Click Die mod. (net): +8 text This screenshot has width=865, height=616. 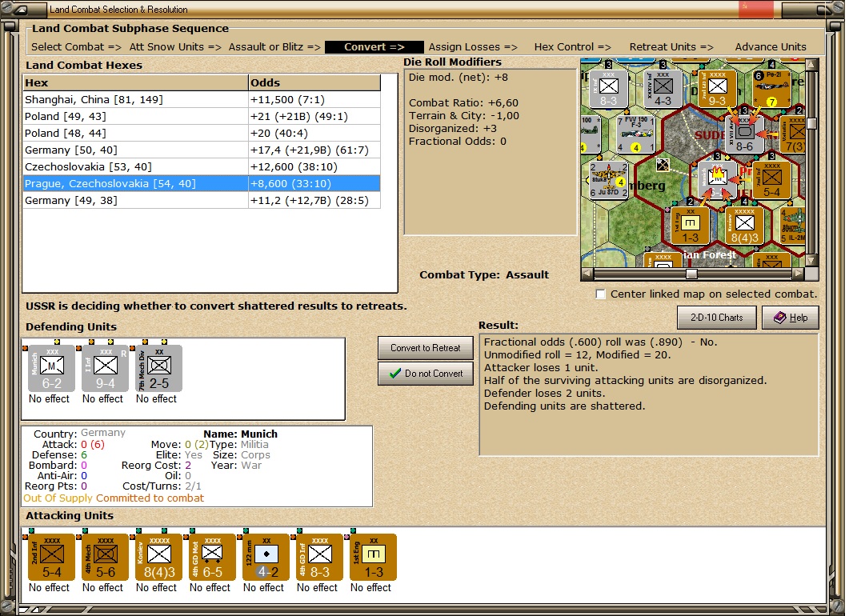click(x=458, y=78)
